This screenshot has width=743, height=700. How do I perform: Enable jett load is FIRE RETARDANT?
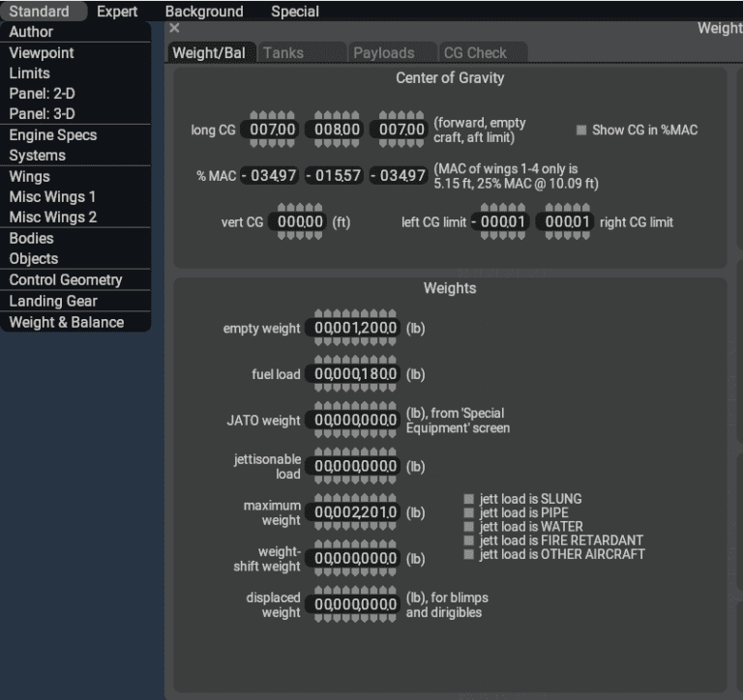click(469, 540)
